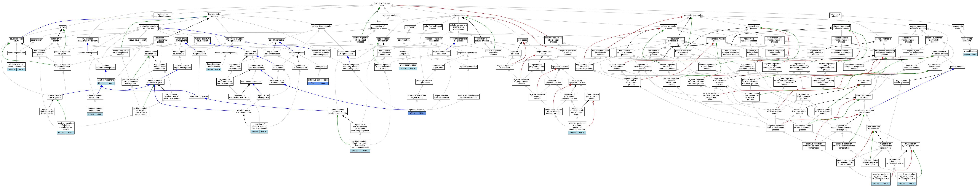
Task: Click Mouse cell under heart development
Action: [x=101, y=83]
